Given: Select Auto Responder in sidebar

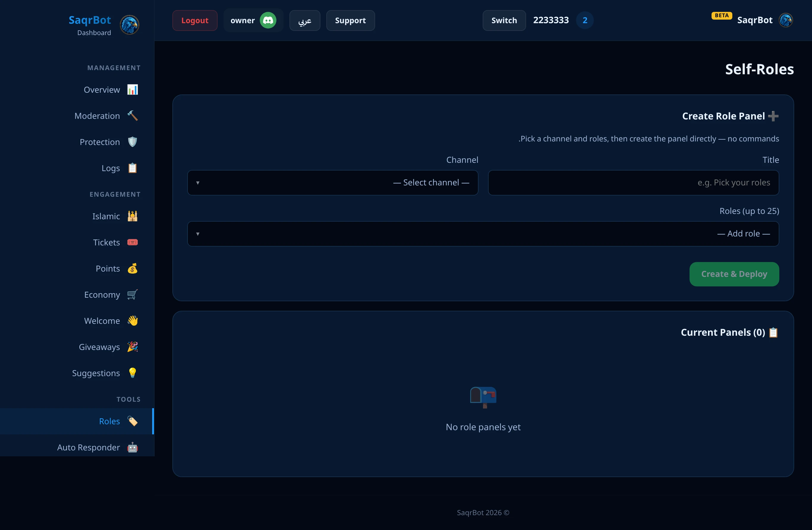Looking at the screenshot, I should [x=77, y=447].
